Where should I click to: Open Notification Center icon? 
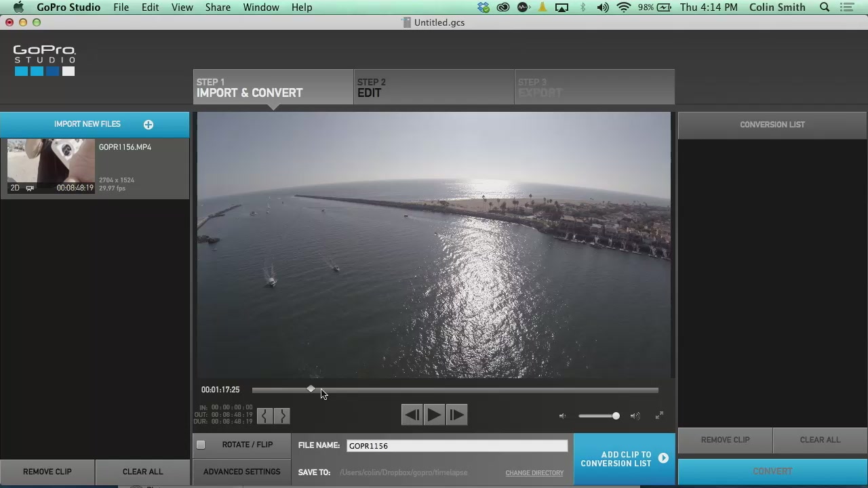[847, 7]
